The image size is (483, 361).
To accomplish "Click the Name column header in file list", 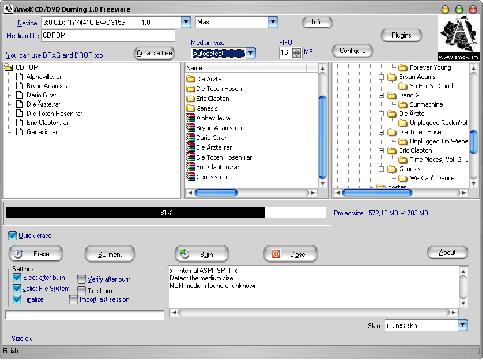I will pyautogui.click(x=246, y=68).
